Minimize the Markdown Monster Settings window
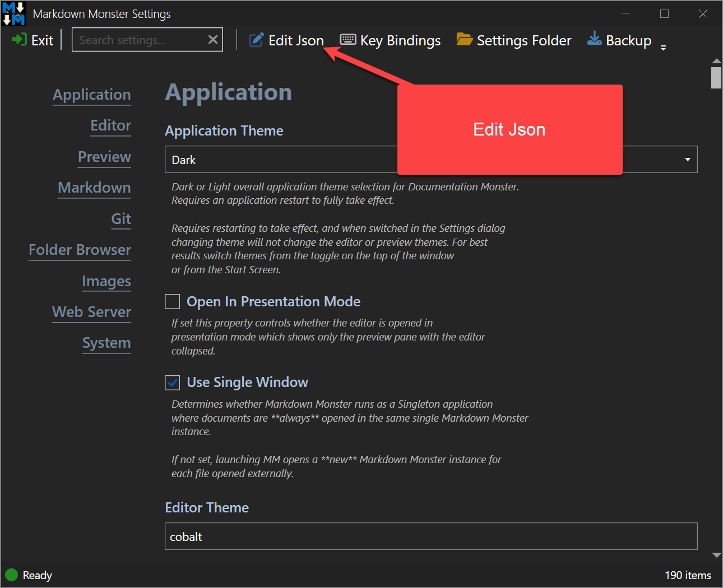This screenshot has height=588, width=723. click(626, 13)
